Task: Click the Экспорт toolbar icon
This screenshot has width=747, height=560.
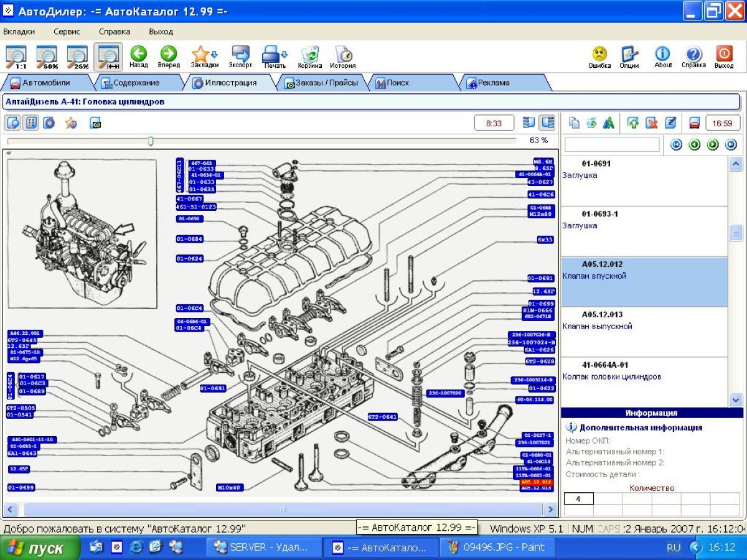Action: coord(240,57)
